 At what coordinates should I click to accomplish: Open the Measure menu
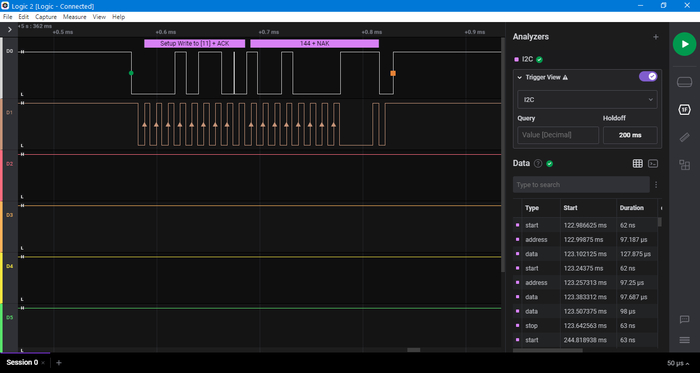point(75,17)
